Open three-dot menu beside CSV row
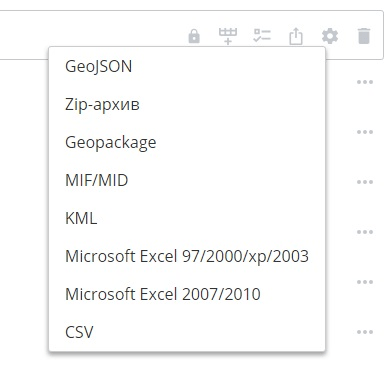Screen dimensions: 392x372 tap(365, 332)
